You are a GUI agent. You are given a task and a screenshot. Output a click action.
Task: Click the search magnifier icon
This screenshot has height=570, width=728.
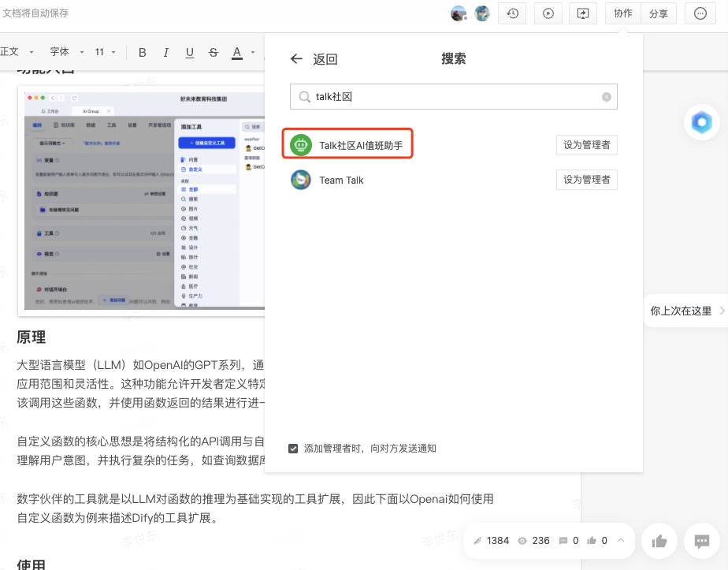coord(304,97)
